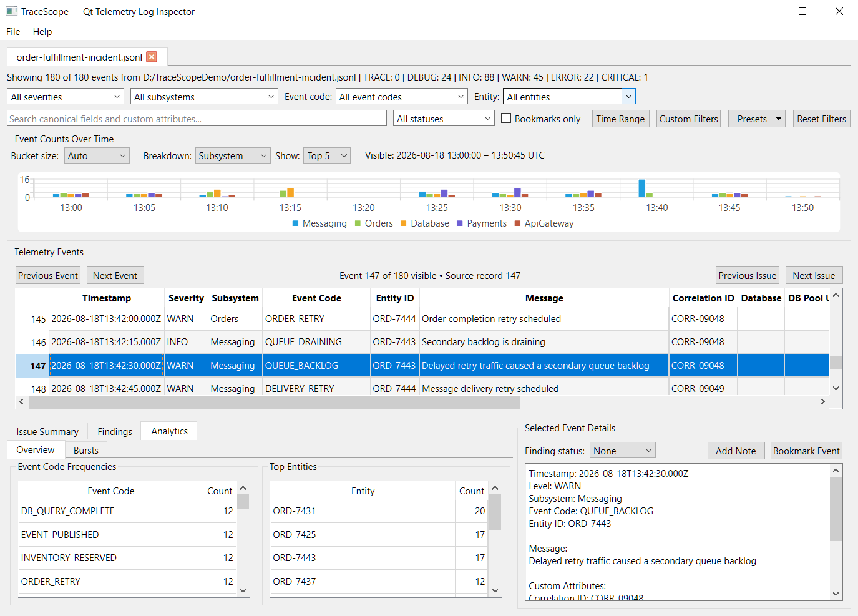The width and height of the screenshot is (858, 616).
Task: Select the Overview sub-tab
Action: click(36, 449)
